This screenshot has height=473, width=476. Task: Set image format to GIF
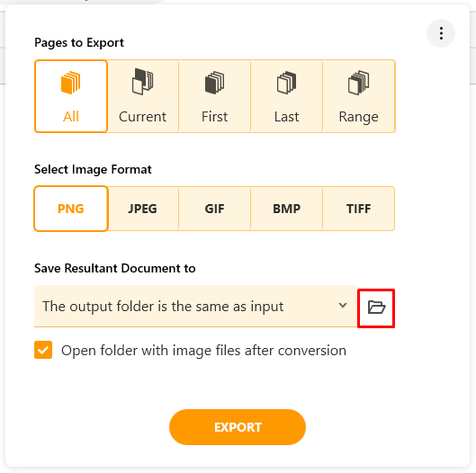(x=215, y=209)
